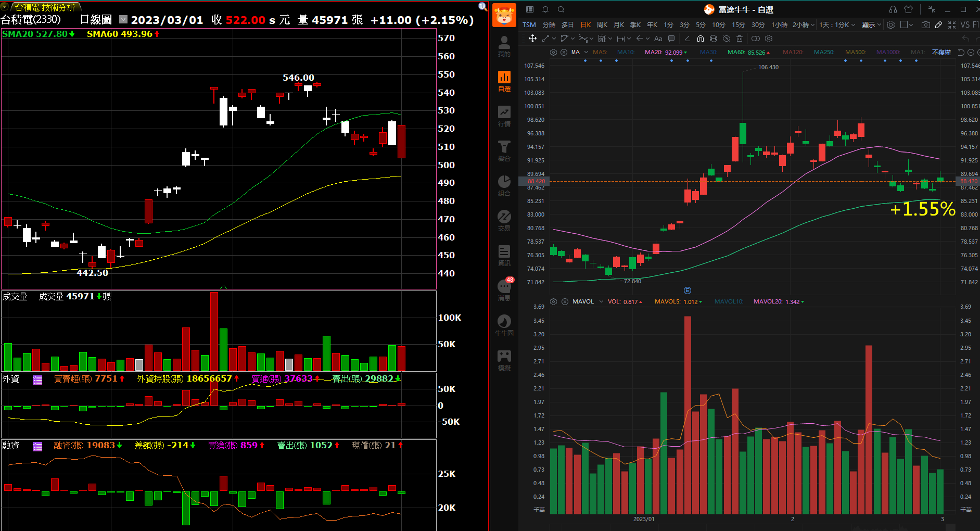Open 外資 list icon in left chart

click(37, 380)
